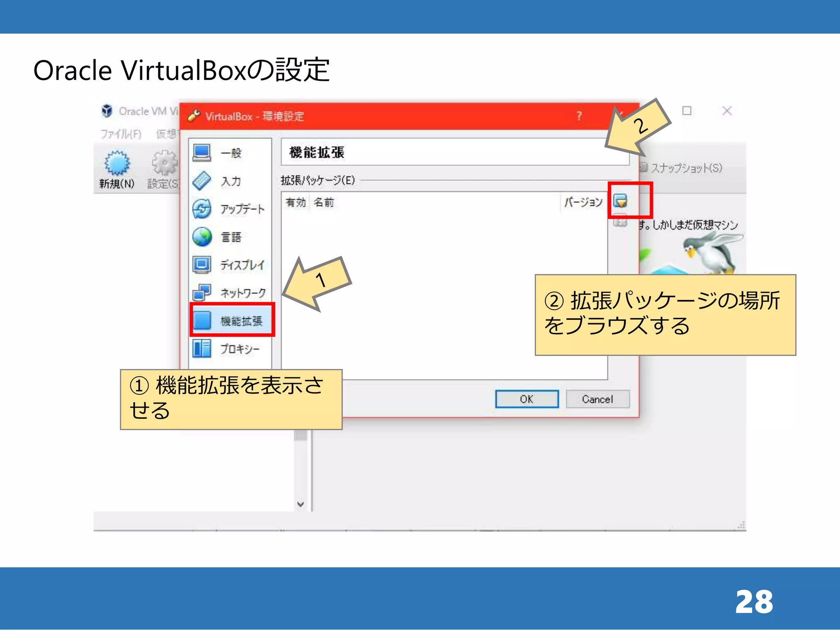Image resolution: width=840 pixels, height=630 pixels.
Task: Click the Cancel button
Action: [598, 399]
